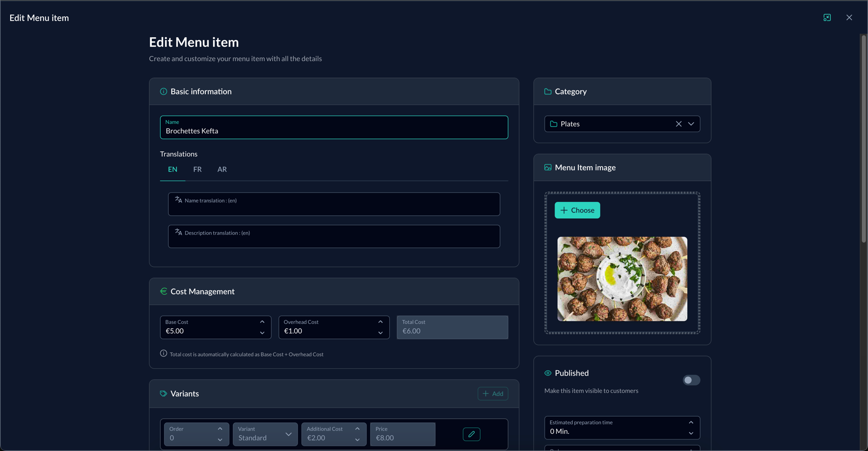Switch to the FR translation tab

click(197, 170)
